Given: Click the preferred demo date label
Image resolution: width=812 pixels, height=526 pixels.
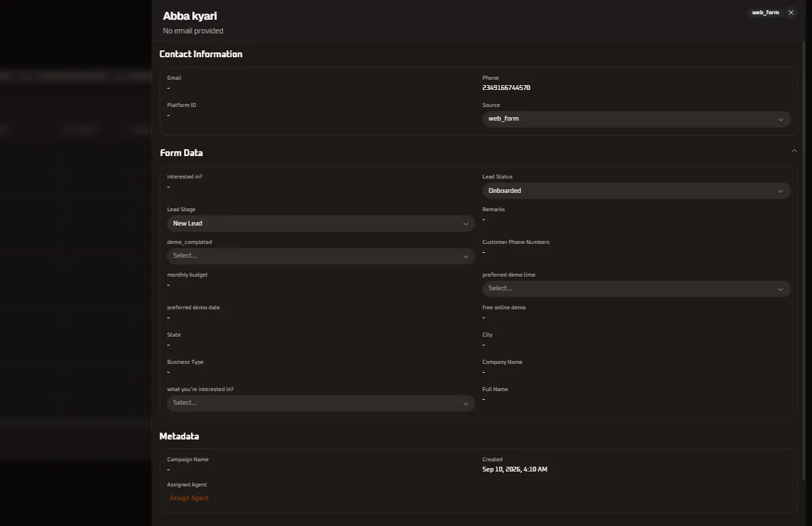Looking at the screenshot, I should coord(193,307).
